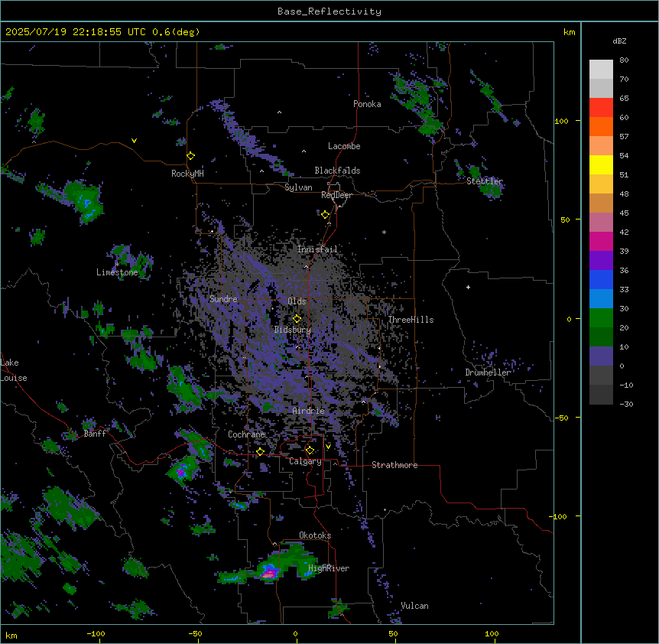Click the Sundre town label
Viewport: 659px width, 644px height.
(x=223, y=299)
